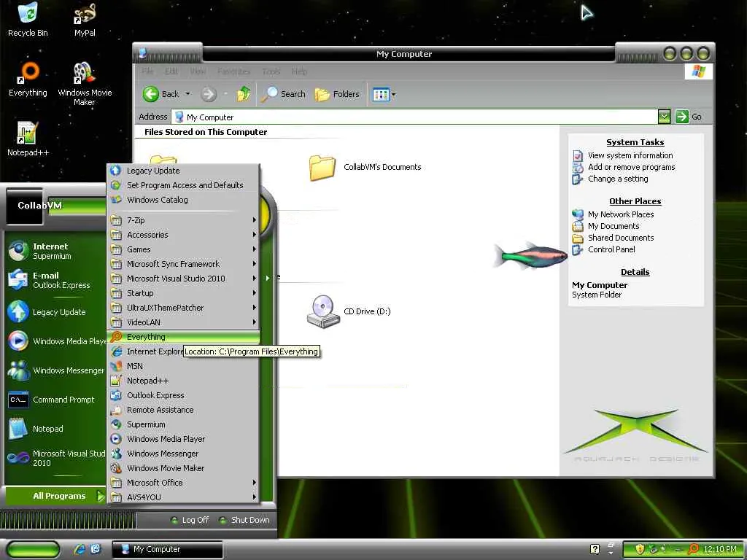The image size is (747, 560).
Task: Click the All Programs button
Action: (55, 496)
